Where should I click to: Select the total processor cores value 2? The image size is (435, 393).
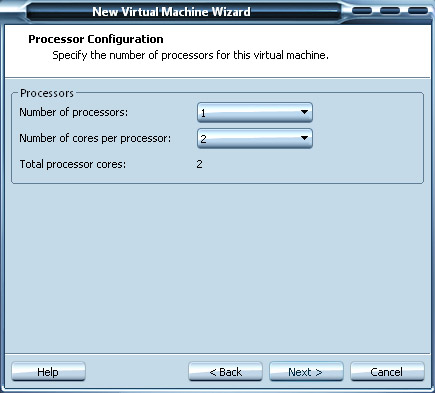[199, 164]
